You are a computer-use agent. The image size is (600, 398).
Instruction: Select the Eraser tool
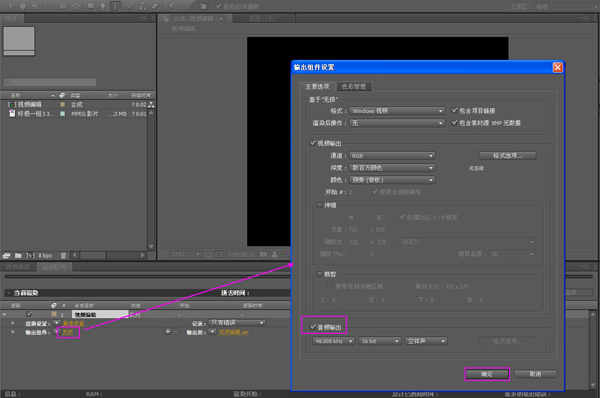point(155,6)
